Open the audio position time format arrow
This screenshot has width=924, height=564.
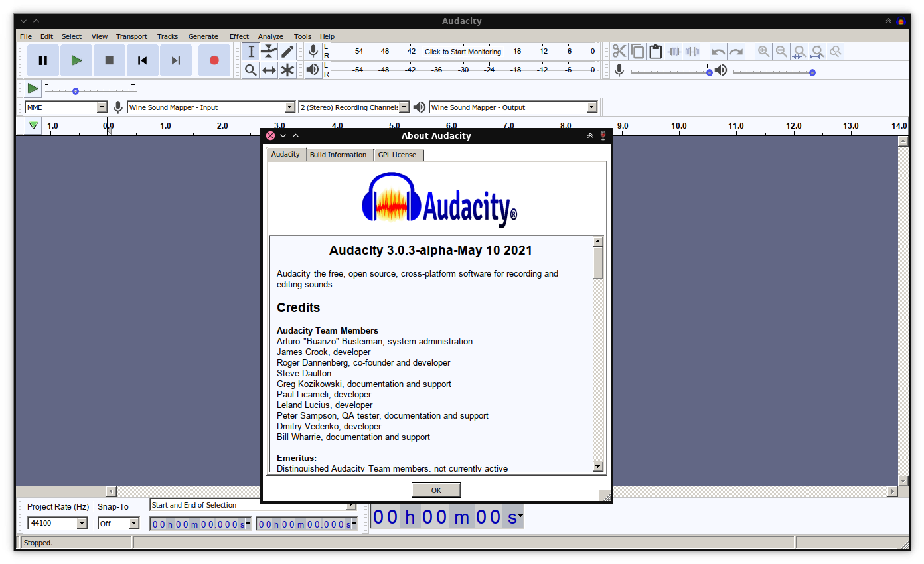tap(521, 516)
